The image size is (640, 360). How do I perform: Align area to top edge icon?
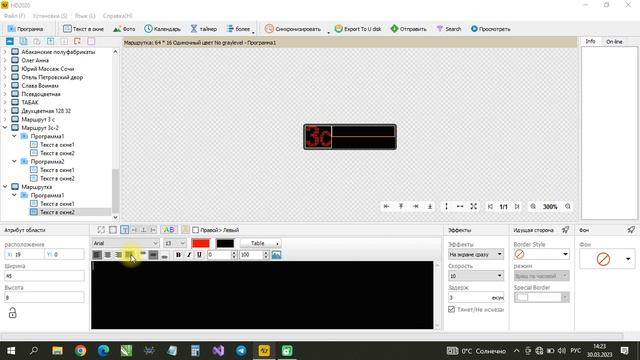click(401, 207)
